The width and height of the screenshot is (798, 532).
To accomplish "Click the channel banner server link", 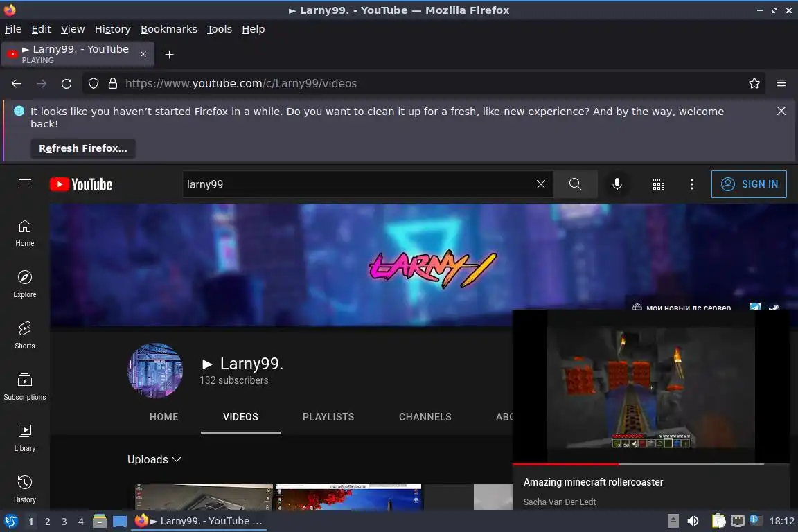I will (688, 307).
